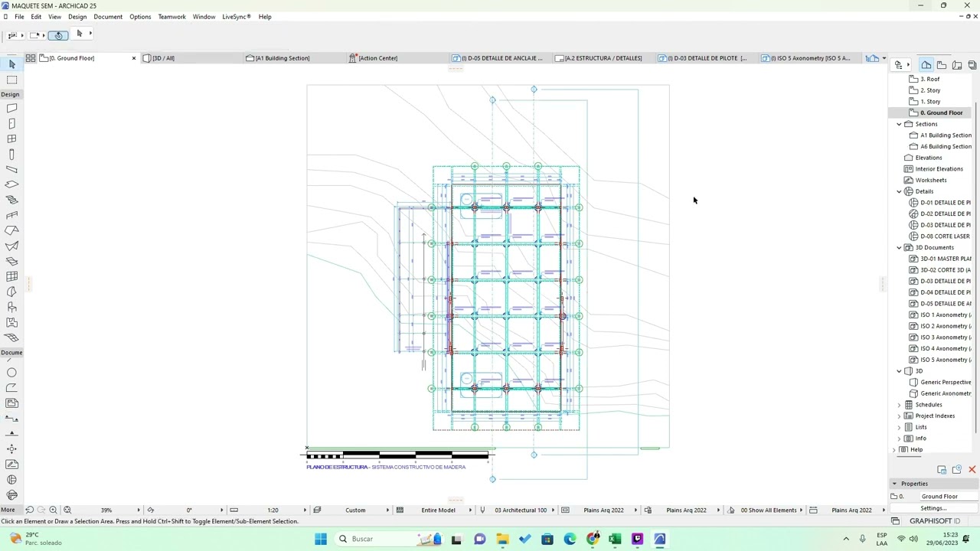Click the zoom-in magnifier in the bottom bar
The width and height of the screenshot is (980, 551).
click(x=54, y=510)
